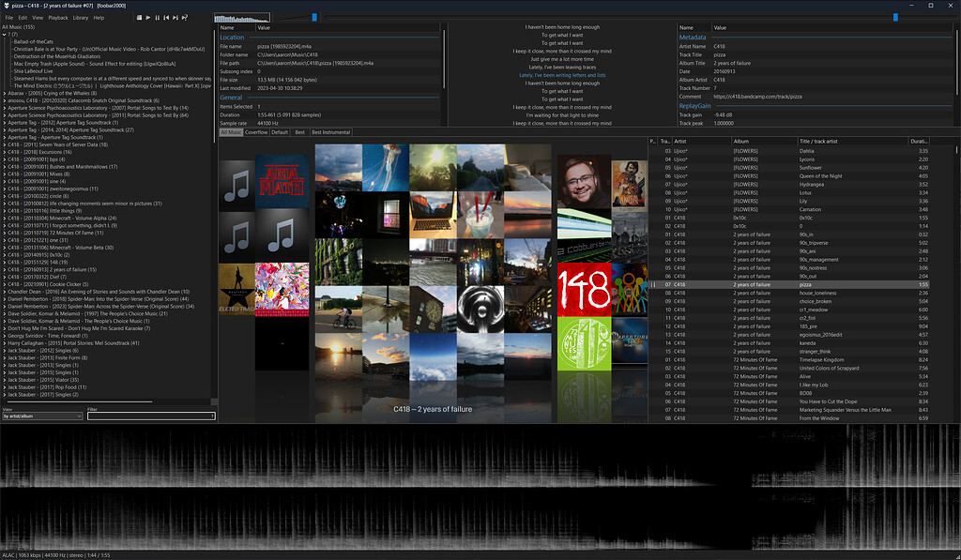Expand Abarax Crying of the Whales node
Viewport: 961px width, 560px height.
5,93
